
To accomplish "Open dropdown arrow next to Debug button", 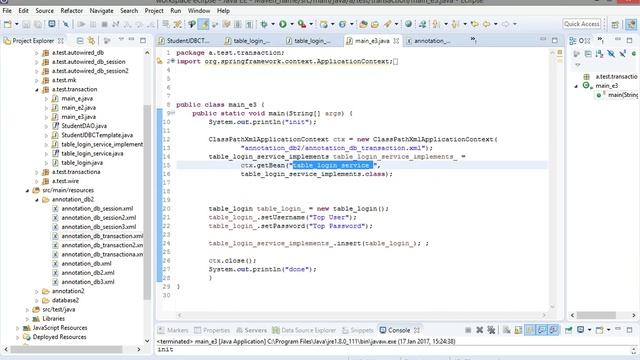I will (273, 24).
